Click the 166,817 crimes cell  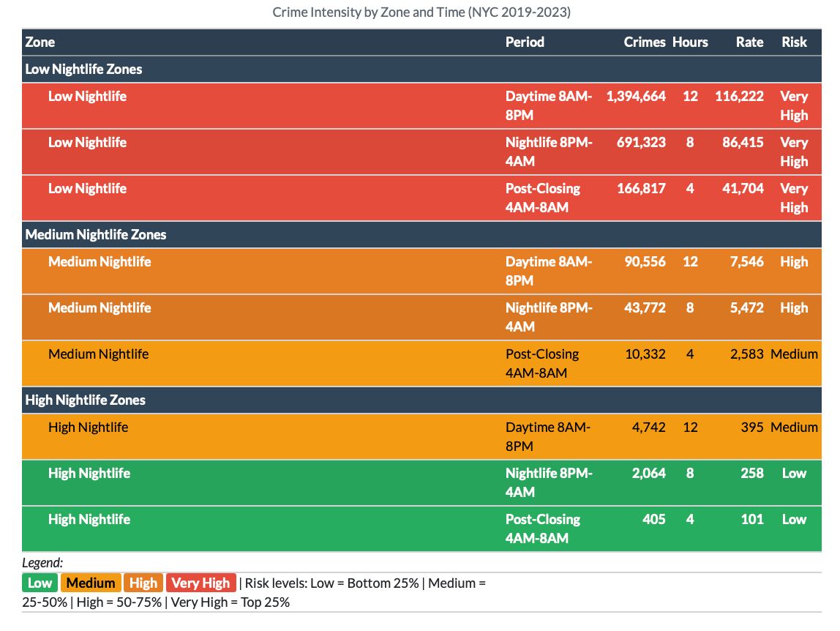click(641, 189)
